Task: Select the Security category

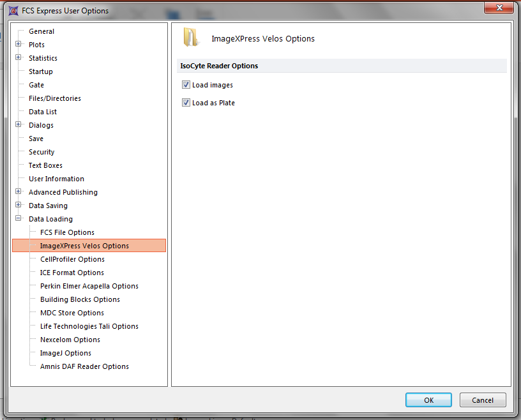Action: point(42,152)
